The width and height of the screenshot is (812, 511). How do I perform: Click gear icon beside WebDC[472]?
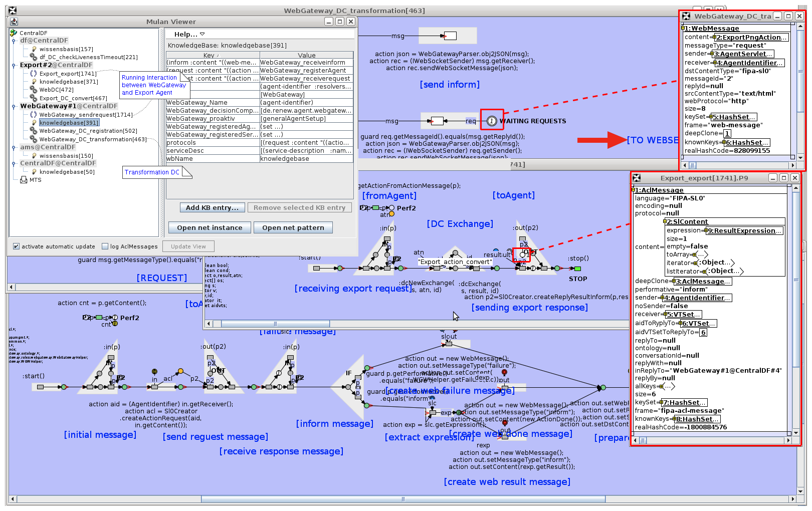[34, 90]
